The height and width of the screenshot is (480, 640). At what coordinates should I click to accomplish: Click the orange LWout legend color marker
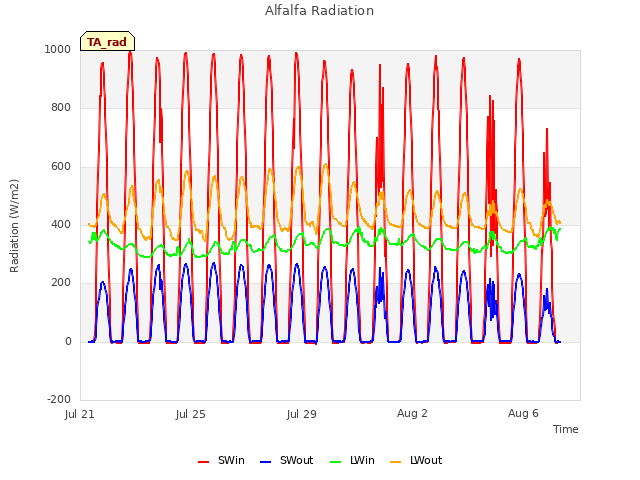coord(396,462)
